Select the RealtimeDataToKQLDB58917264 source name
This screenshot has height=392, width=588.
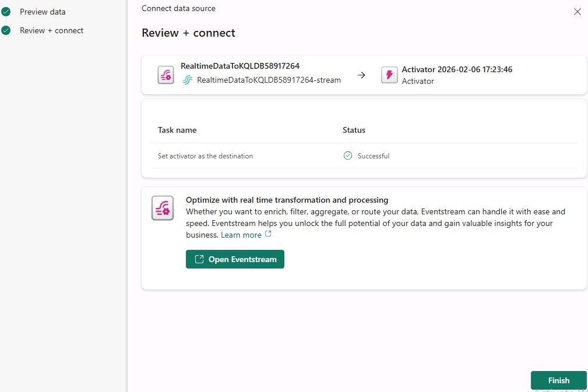pyautogui.click(x=240, y=66)
